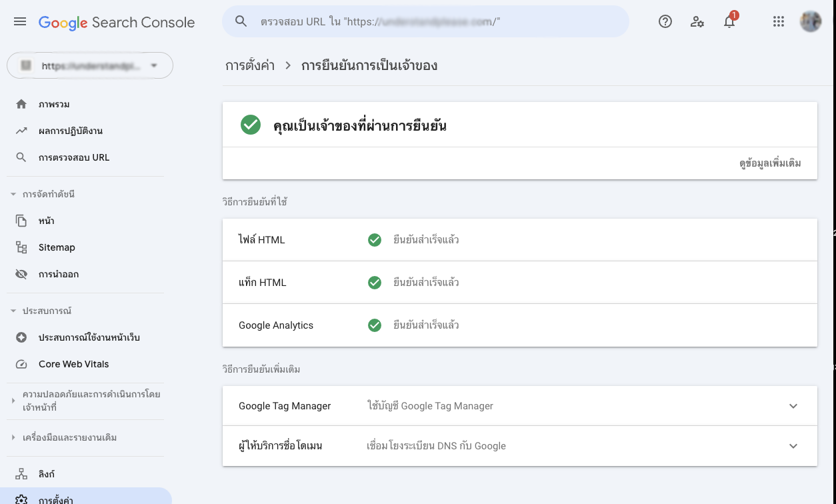Click การยืนยันการเป็นเจ้าของ breadcrumb title
The image size is (836, 504).
[x=369, y=65]
